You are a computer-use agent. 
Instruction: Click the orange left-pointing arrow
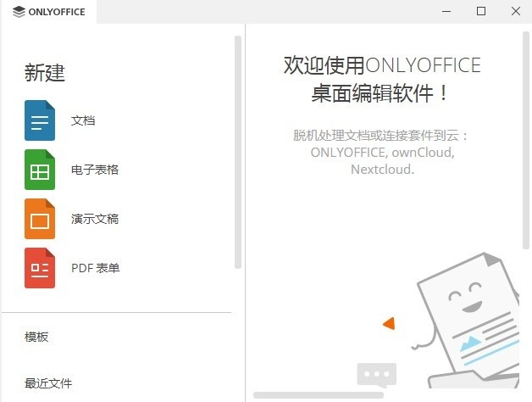point(389,323)
